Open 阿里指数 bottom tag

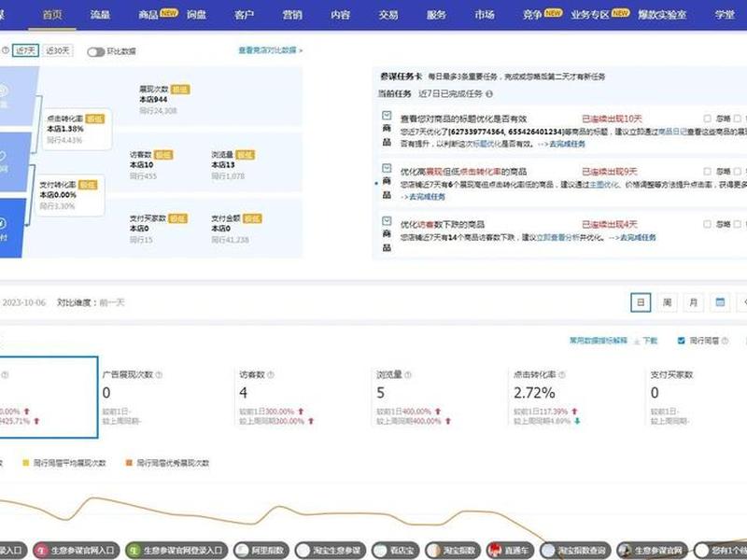click(x=262, y=551)
